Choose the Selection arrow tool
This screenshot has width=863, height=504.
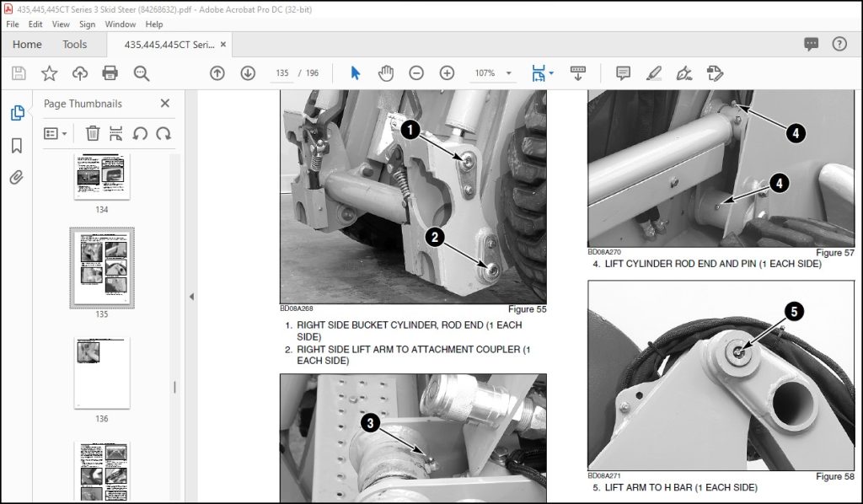click(x=356, y=73)
